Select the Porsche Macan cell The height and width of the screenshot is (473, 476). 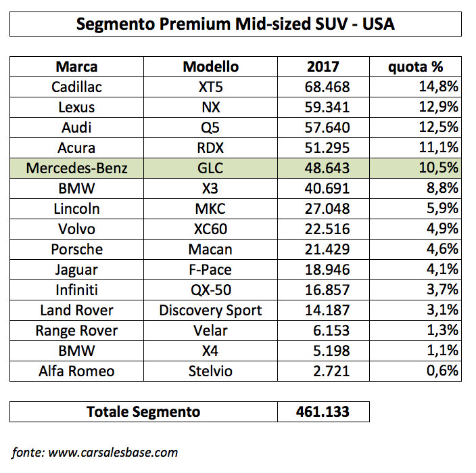click(210, 250)
